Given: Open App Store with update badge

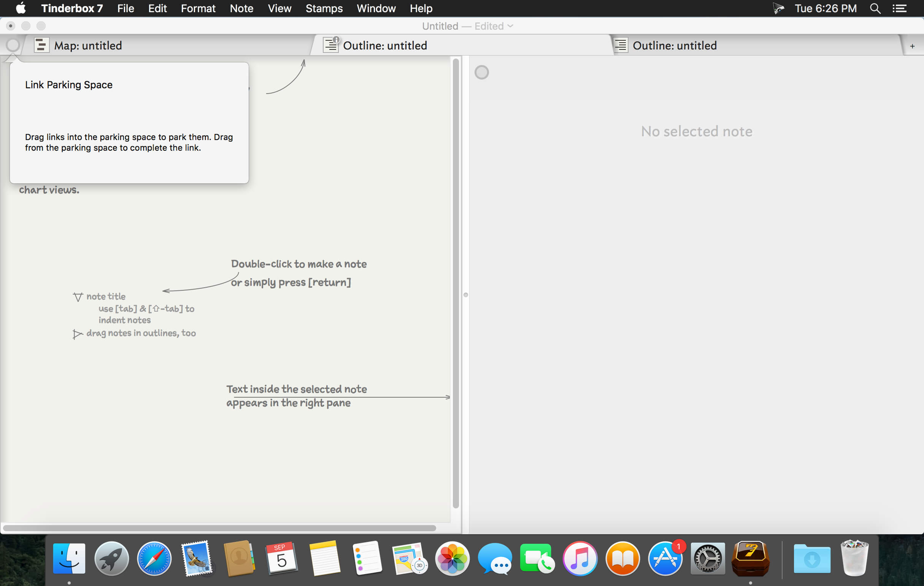Looking at the screenshot, I should tap(665, 558).
